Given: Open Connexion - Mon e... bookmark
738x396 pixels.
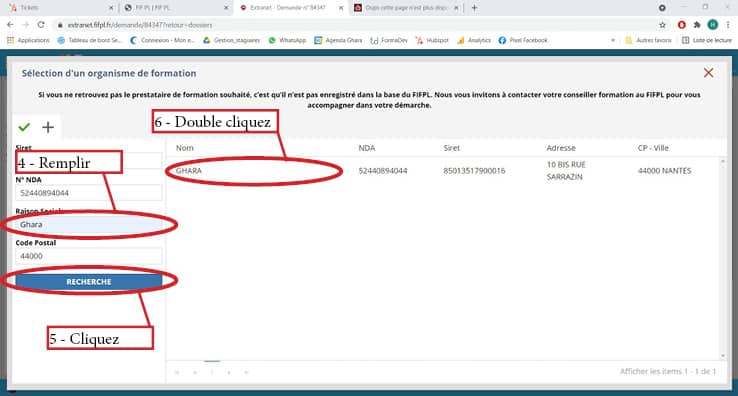Looking at the screenshot, I should (x=162, y=40).
